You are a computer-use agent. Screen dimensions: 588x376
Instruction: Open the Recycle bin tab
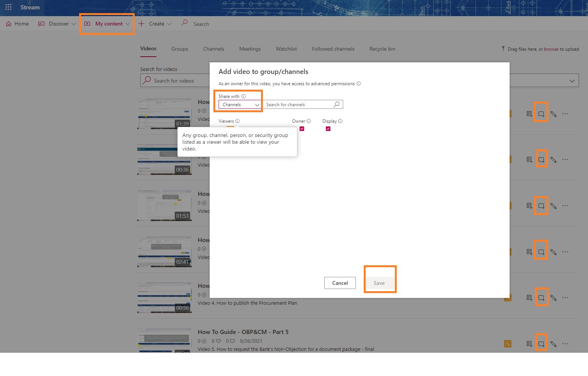(382, 49)
